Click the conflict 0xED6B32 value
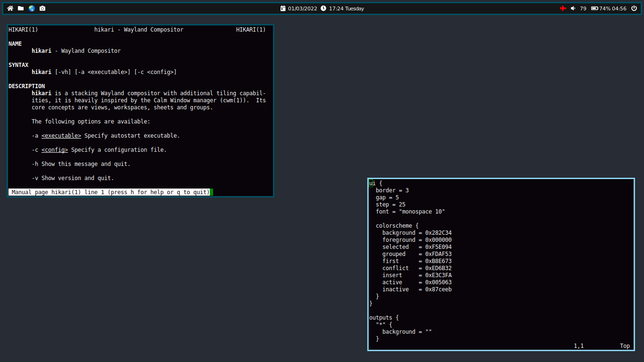Screen dimensions: 644x362 (438, 268)
